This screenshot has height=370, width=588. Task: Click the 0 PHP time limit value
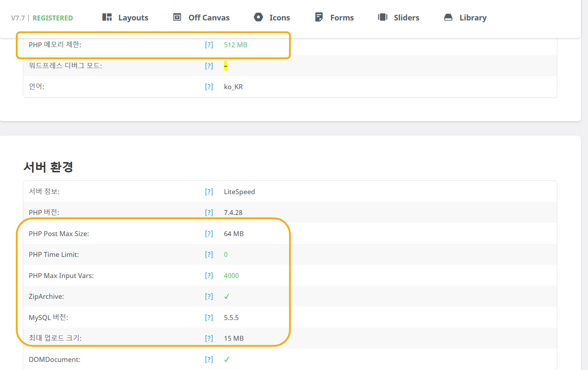pos(226,254)
